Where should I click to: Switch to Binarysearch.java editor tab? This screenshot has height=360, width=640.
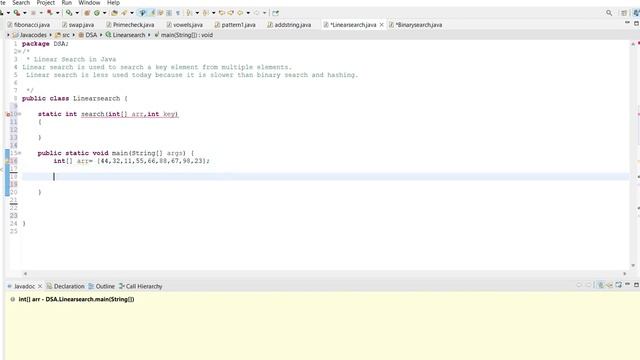tap(416, 25)
